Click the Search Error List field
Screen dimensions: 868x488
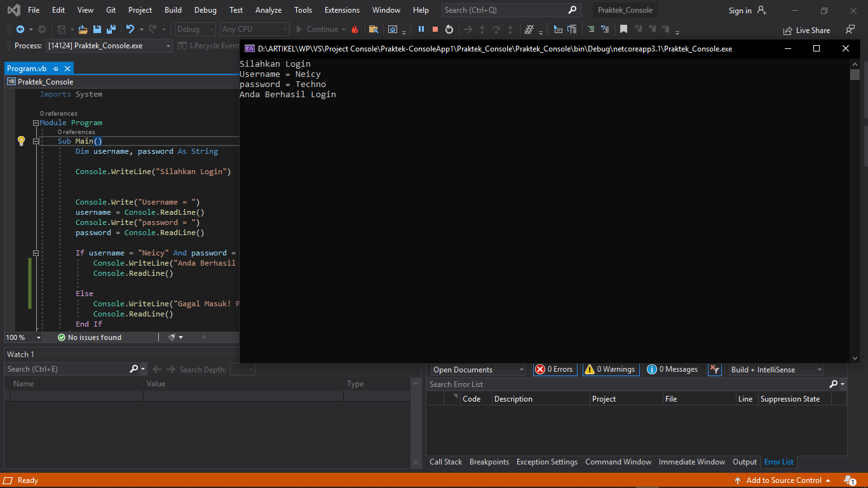pos(628,384)
